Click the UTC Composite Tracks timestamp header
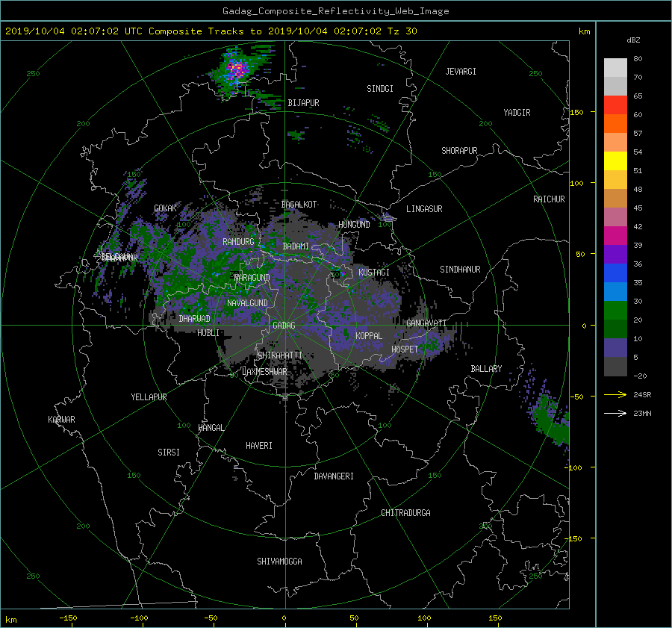This screenshot has width=672, height=628. click(211, 31)
